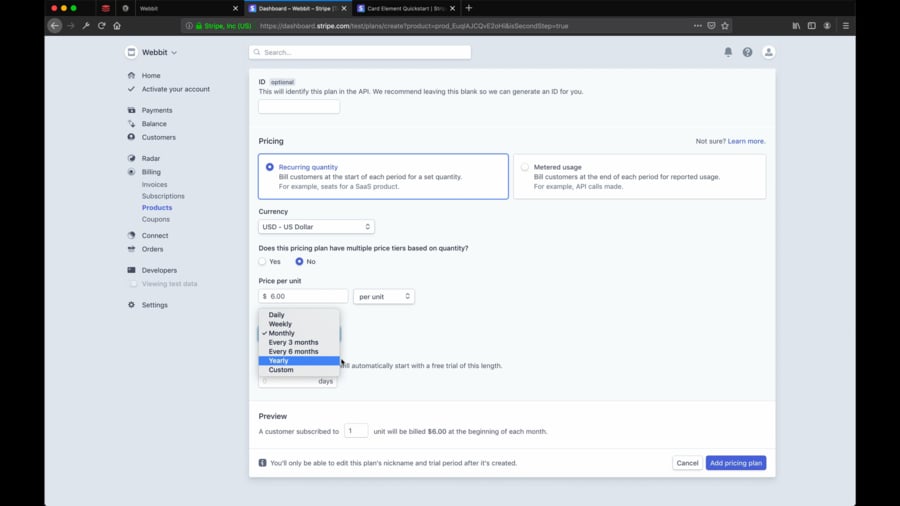The image size is (900, 506).
Task: Open Products under Billing
Action: coord(157,208)
